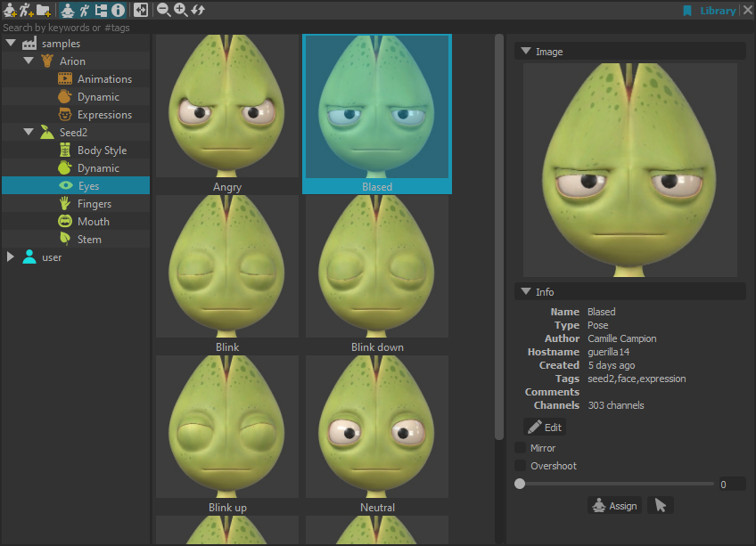The height and width of the screenshot is (546, 756).
Task: Toggle the tree view icon in toolbar
Action: [101, 11]
